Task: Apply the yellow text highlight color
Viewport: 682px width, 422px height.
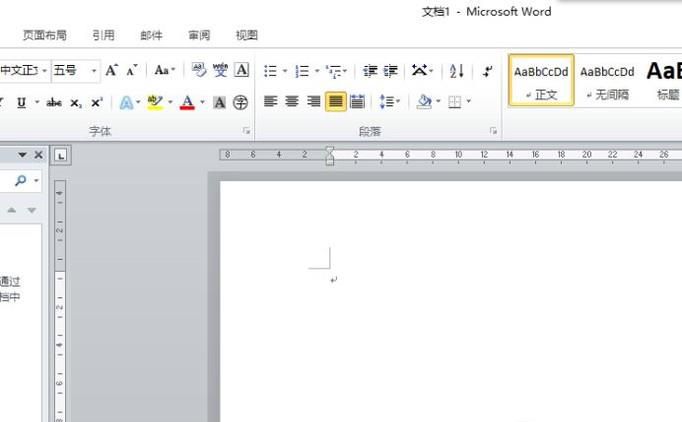Action: 155,103
